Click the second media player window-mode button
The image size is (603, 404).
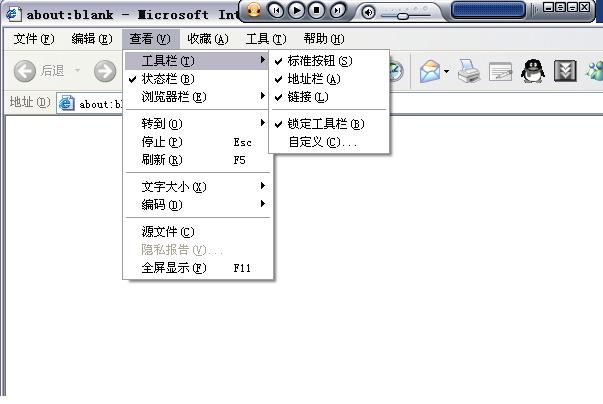[x=561, y=7]
